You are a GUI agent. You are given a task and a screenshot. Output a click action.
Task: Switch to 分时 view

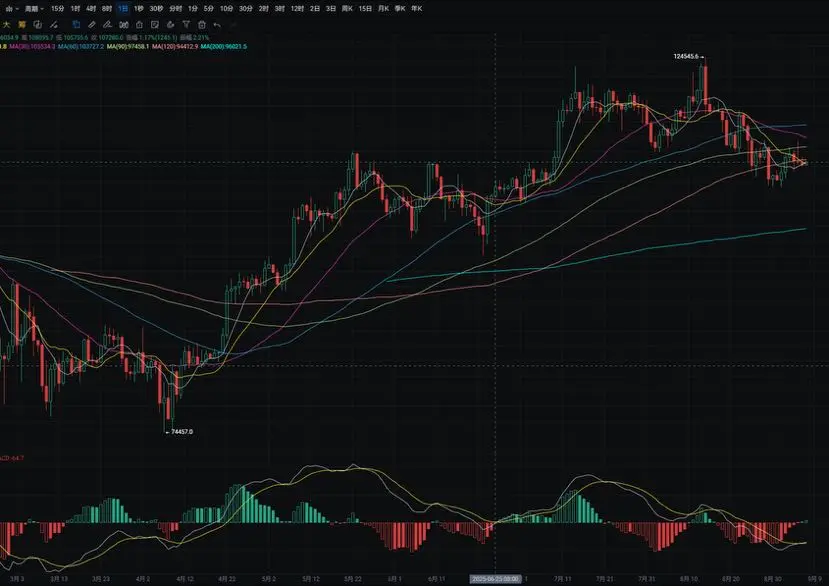coord(176,8)
